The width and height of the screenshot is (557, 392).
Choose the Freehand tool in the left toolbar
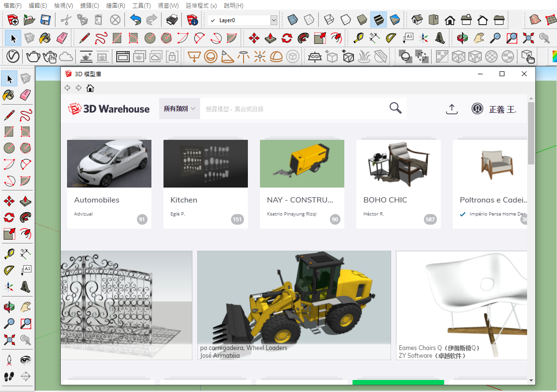(25, 115)
